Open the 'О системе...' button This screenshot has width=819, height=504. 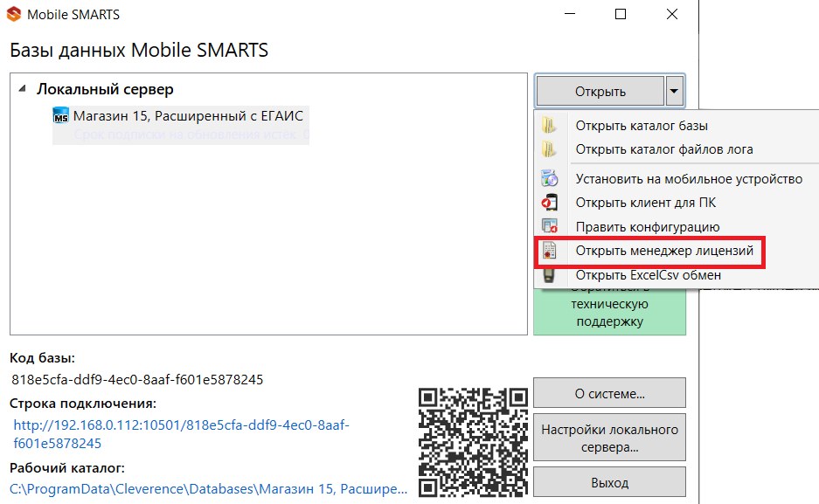(609, 393)
